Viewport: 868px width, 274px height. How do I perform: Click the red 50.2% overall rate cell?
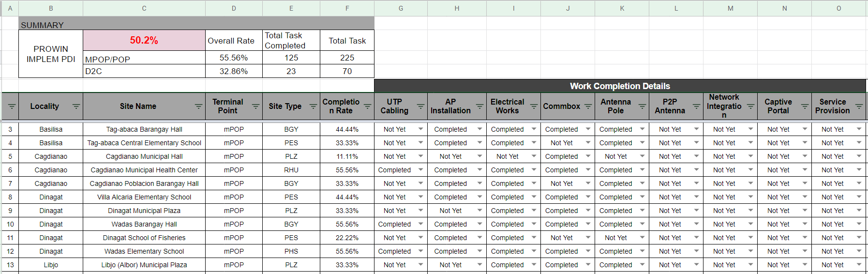(x=144, y=40)
